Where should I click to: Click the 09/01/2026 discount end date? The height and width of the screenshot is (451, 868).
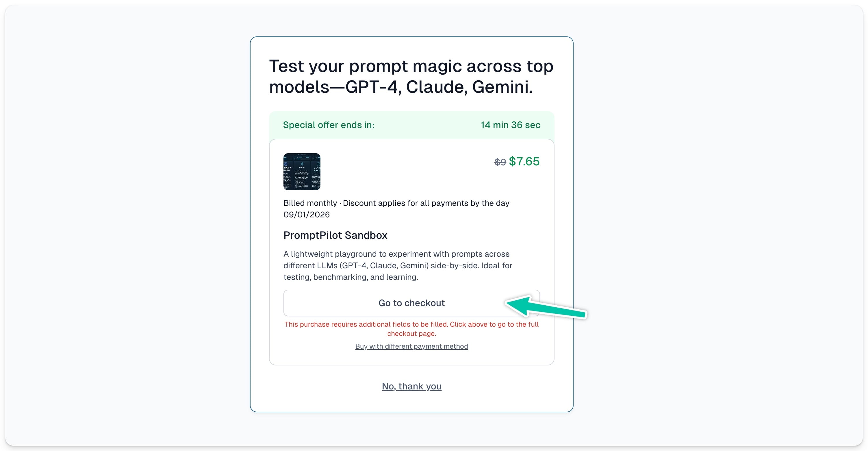click(306, 215)
